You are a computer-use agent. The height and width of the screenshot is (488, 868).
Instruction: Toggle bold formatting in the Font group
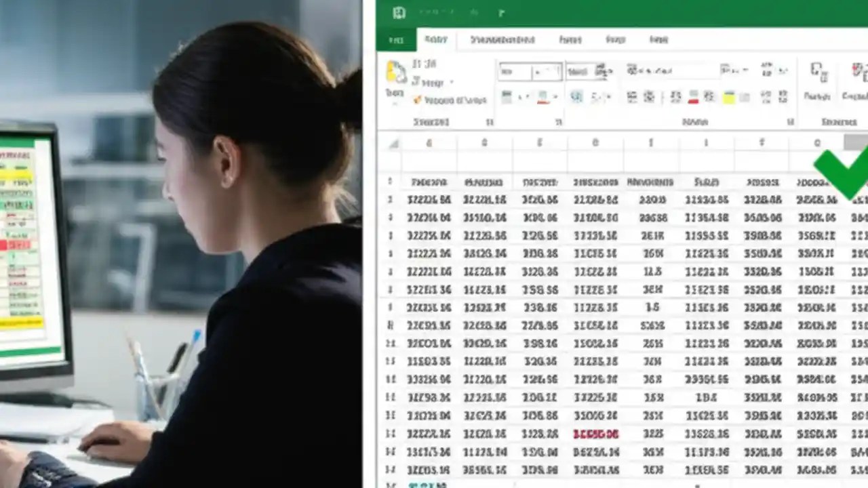(505, 97)
